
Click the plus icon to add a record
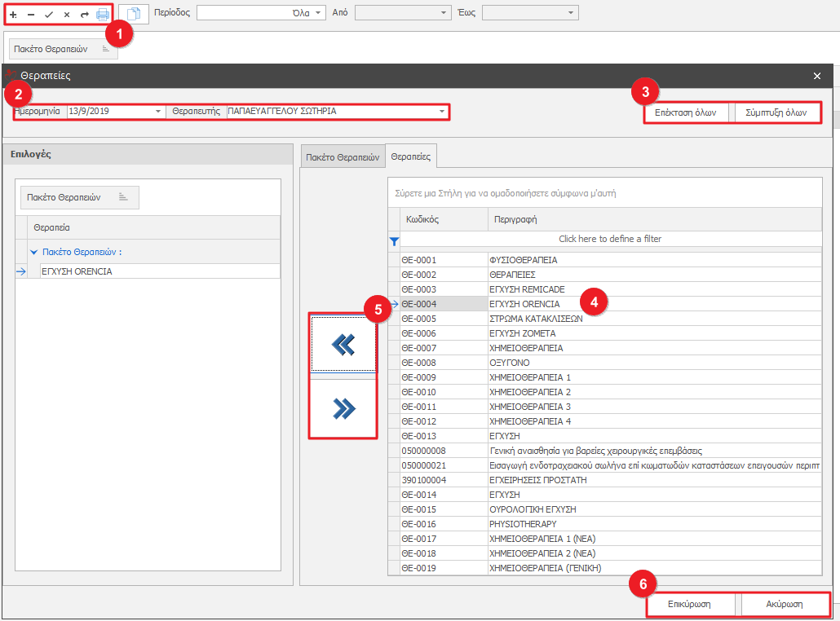pyautogui.click(x=13, y=15)
